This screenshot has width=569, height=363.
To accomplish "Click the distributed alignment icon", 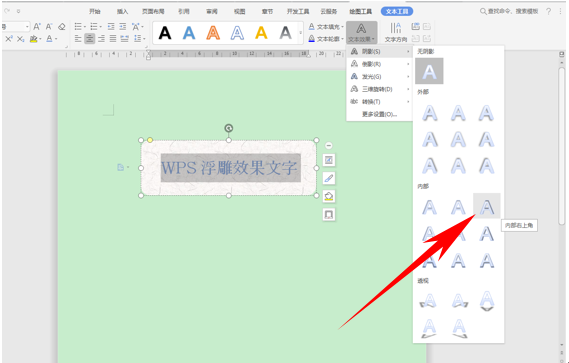I will point(124,38).
